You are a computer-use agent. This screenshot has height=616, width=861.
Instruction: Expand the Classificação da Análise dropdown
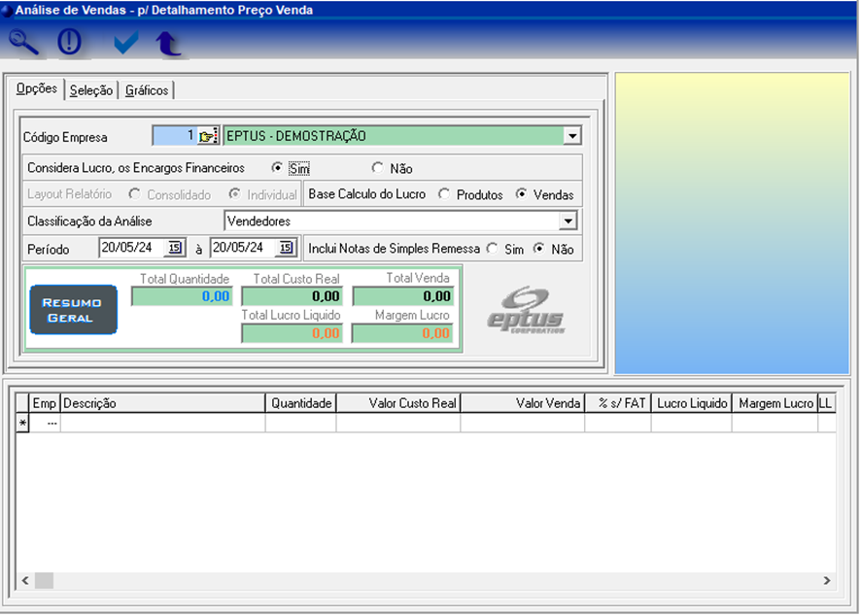[568, 222]
